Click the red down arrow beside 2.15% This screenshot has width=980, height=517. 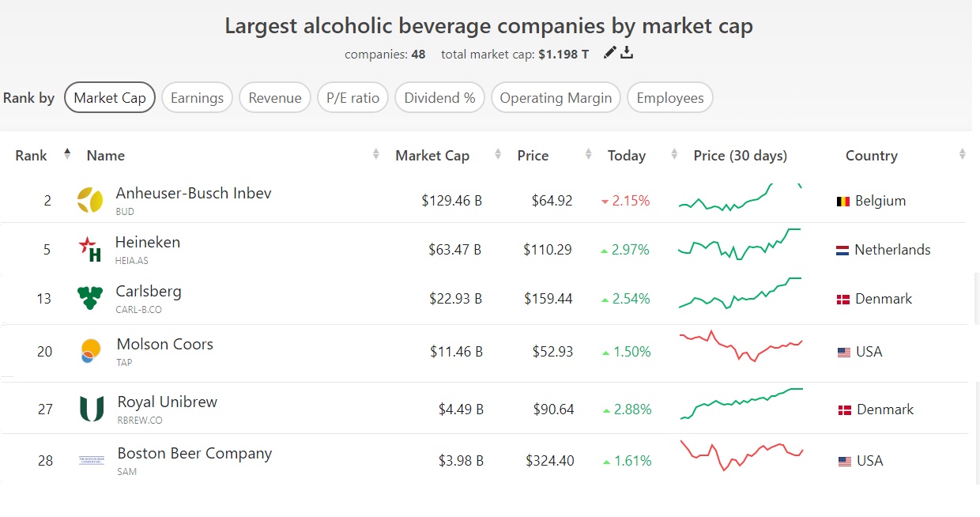(x=605, y=202)
